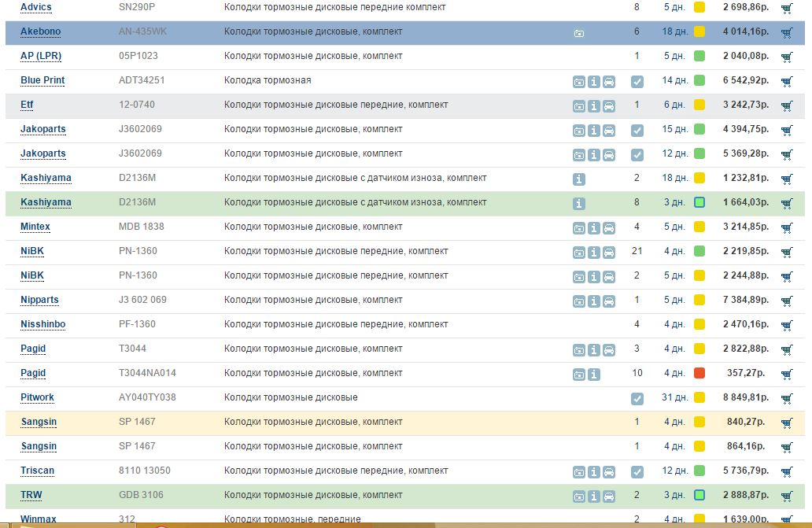This screenshot has width=812, height=528.
Task: Follow the Nisshinbo brand link
Action: (x=43, y=324)
